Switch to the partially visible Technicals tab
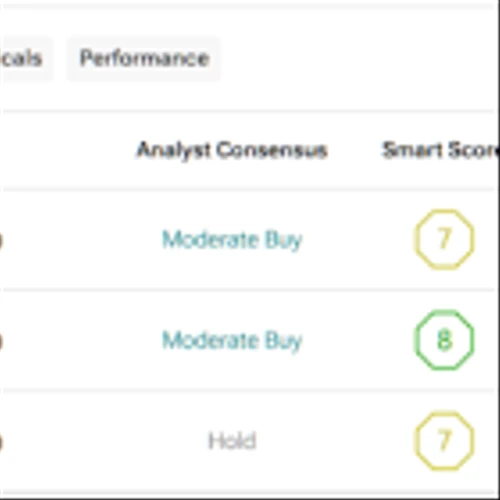The height and width of the screenshot is (500, 500). click(x=23, y=58)
